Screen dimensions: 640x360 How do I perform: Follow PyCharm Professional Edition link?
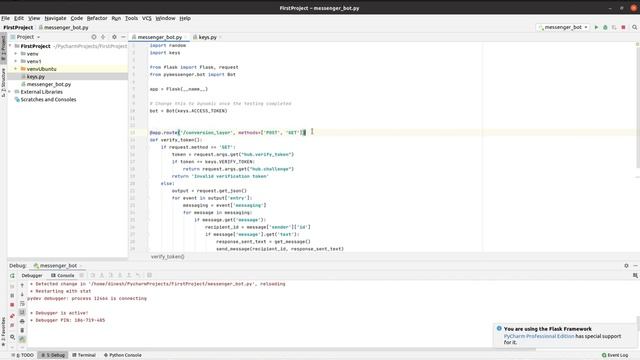tap(539, 336)
